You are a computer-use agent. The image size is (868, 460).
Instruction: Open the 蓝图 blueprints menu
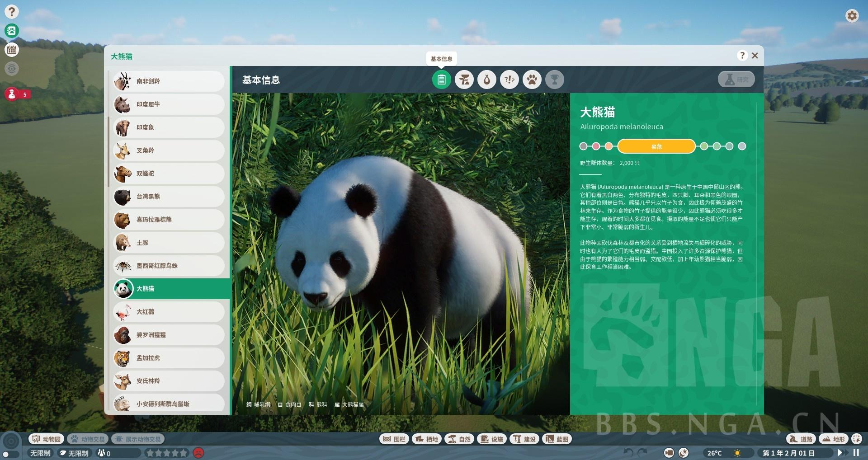tap(557, 439)
